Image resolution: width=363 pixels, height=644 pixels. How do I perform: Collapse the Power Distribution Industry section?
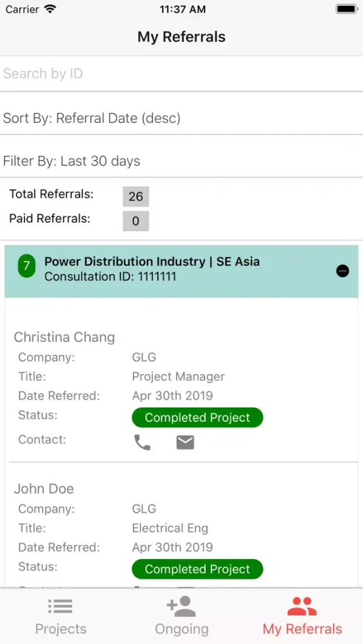click(x=342, y=271)
